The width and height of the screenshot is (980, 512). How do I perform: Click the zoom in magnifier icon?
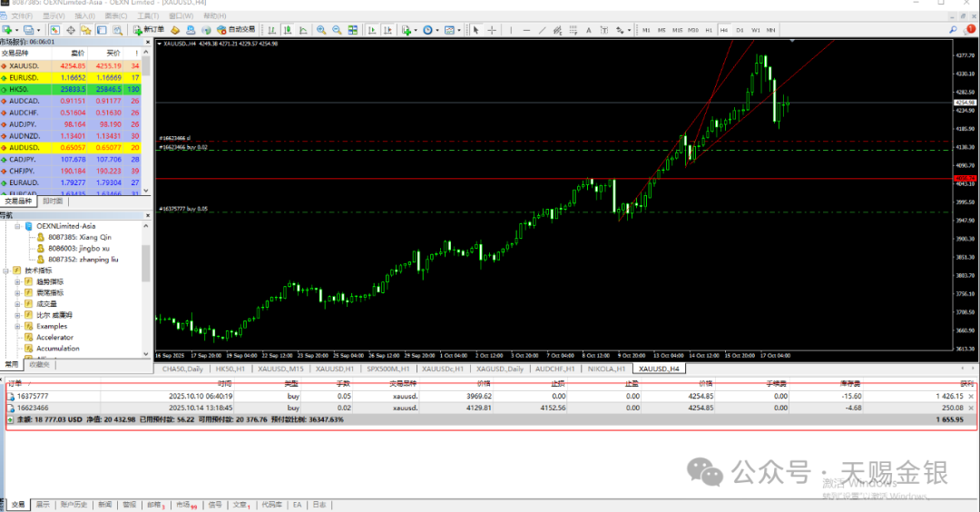pos(320,30)
